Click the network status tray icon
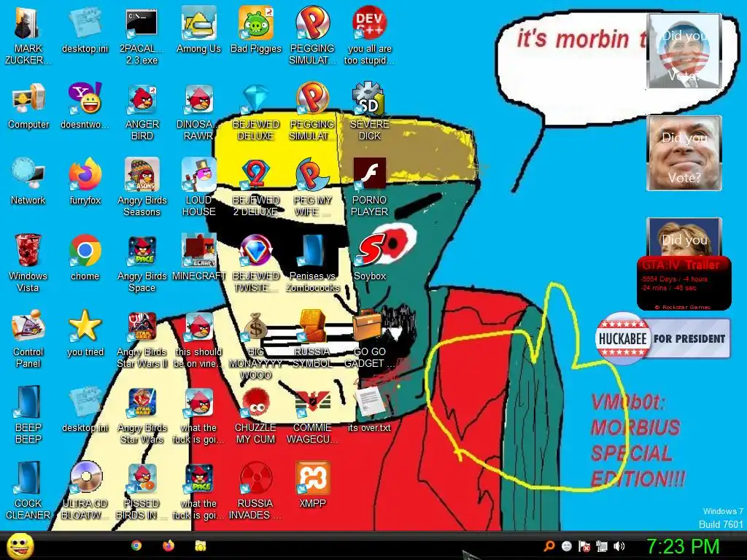The width and height of the screenshot is (747, 560). [602, 546]
